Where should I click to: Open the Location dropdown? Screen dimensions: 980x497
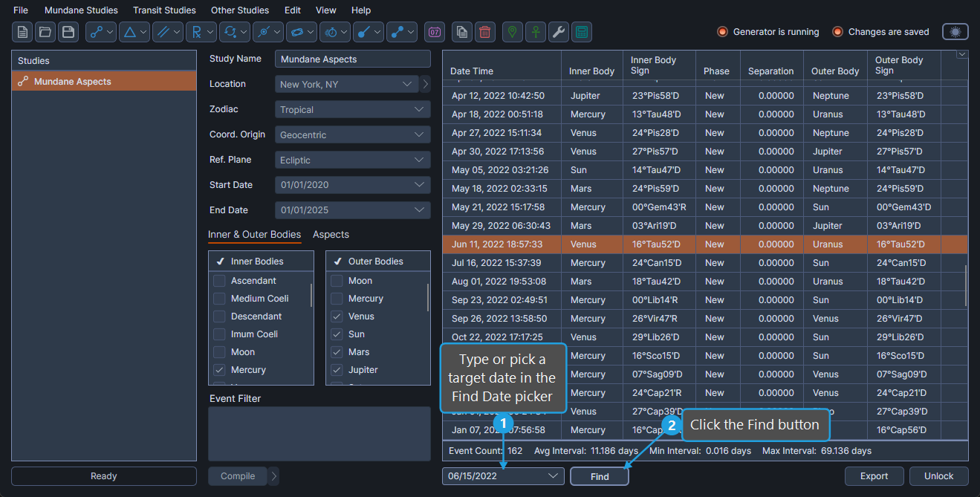click(346, 84)
